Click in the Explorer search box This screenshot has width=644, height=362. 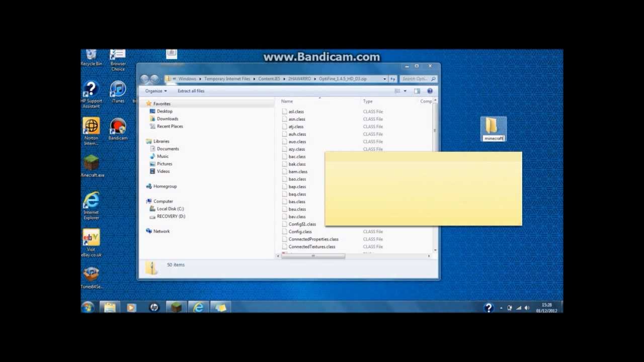click(419, 79)
